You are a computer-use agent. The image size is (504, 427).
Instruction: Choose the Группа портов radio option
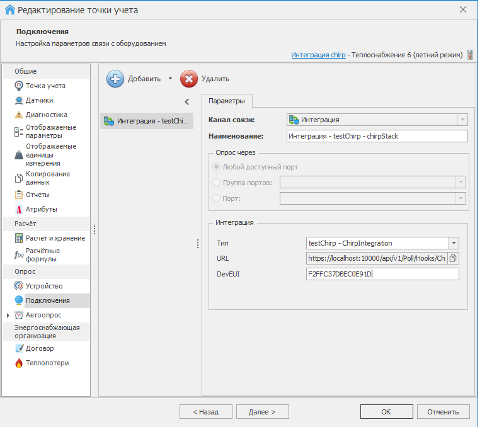(217, 183)
